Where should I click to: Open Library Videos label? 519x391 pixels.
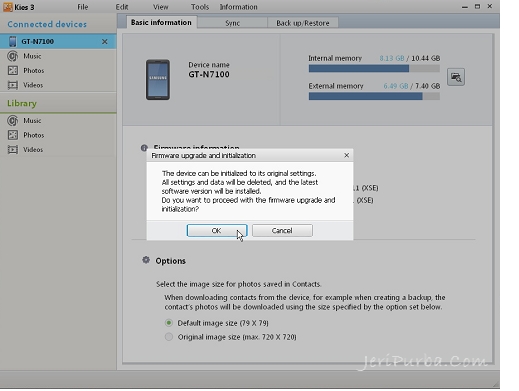click(33, 149)
